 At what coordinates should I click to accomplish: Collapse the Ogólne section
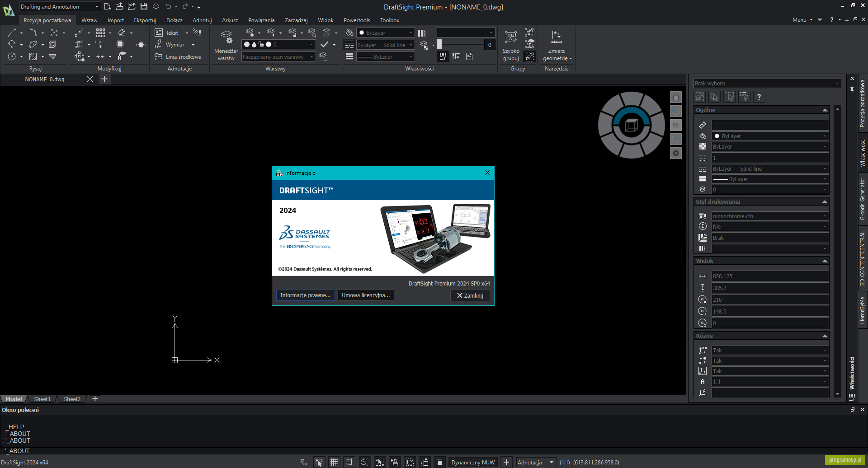click(825, 110)
